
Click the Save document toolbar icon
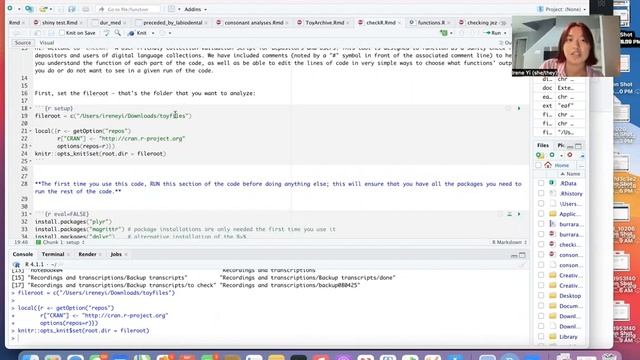coord(72,9)
